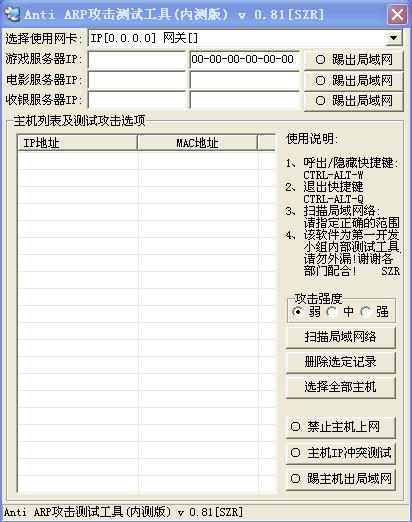412x522 pixels.
Task: Click the 选择使用网卡 label
Action: [x=43, y=39]
